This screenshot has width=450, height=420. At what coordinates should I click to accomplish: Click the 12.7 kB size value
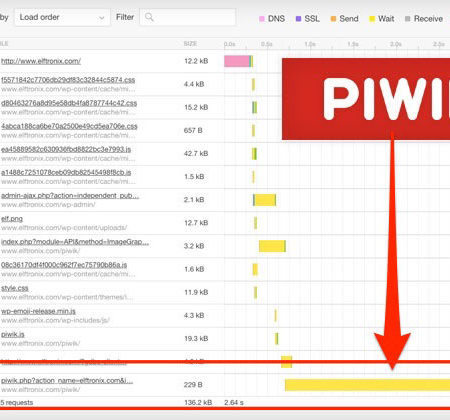click(196, 223)
